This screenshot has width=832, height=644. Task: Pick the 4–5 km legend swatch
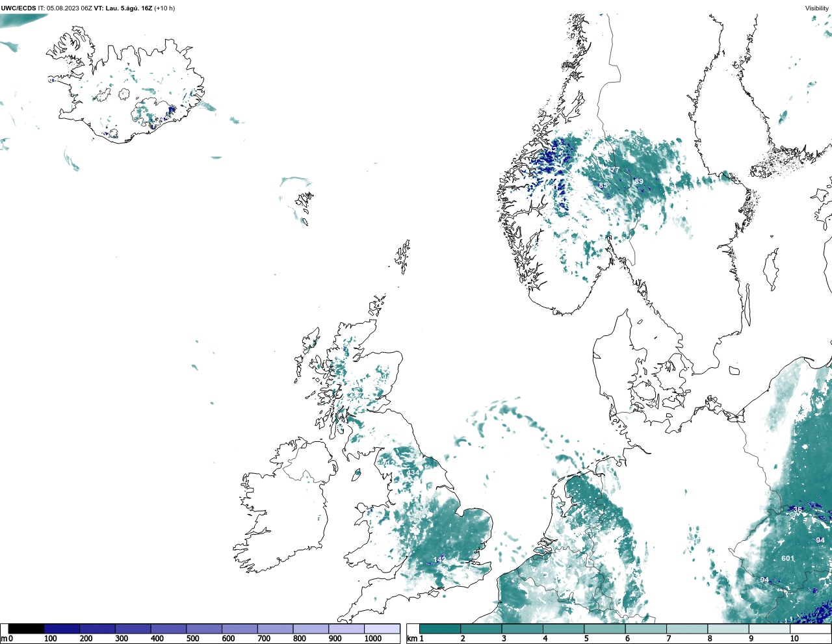[x=564, y=629]
